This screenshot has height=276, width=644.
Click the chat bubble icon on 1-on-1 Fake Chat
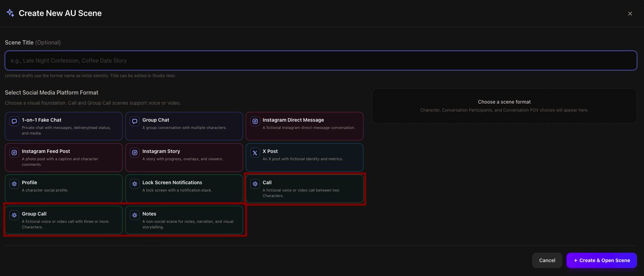(x=14, y=121)
